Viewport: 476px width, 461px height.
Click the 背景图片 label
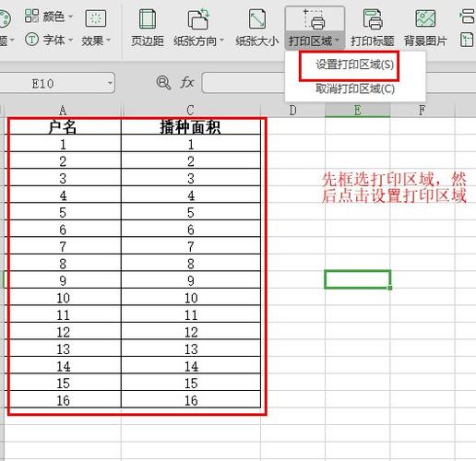tap(425, 41)
